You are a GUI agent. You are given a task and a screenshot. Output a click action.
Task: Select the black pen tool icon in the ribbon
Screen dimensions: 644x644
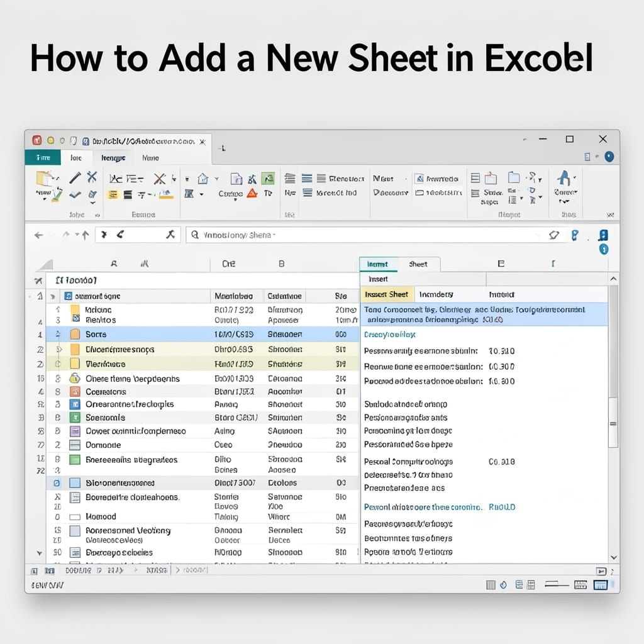(x=75, y=177)
